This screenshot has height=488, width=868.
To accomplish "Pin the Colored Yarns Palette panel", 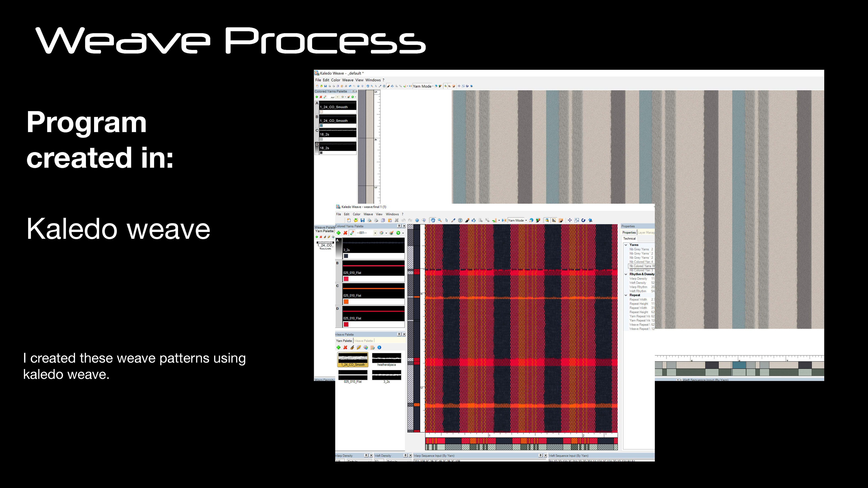I will (x=399, y=226).
